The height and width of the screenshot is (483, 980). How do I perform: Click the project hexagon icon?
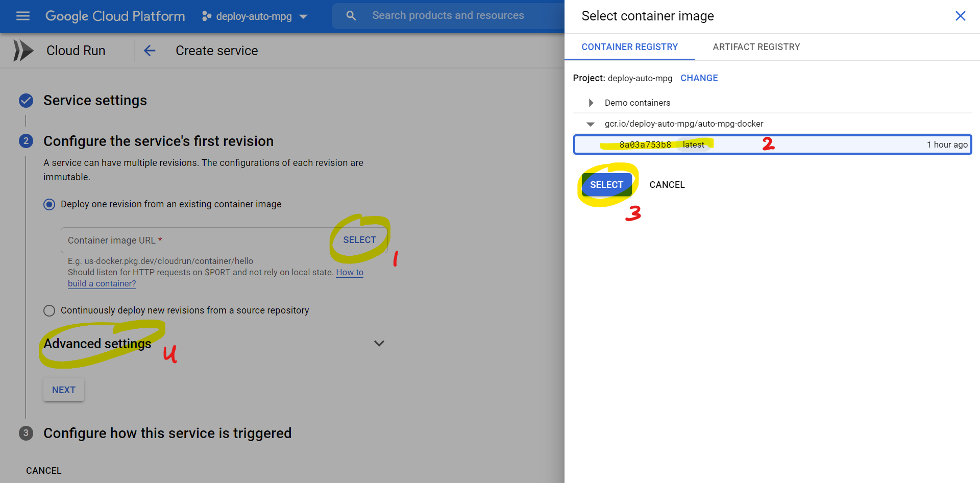tap(206, 16)
